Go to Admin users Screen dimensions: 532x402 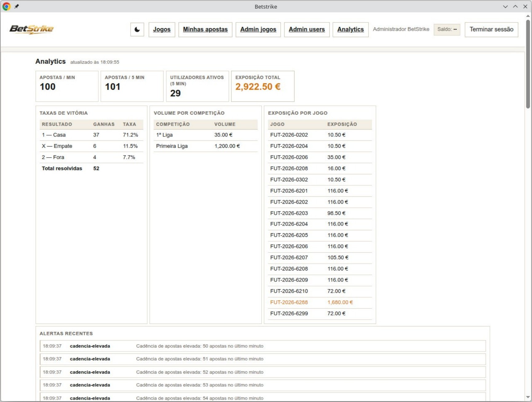(x=307, y=30)
